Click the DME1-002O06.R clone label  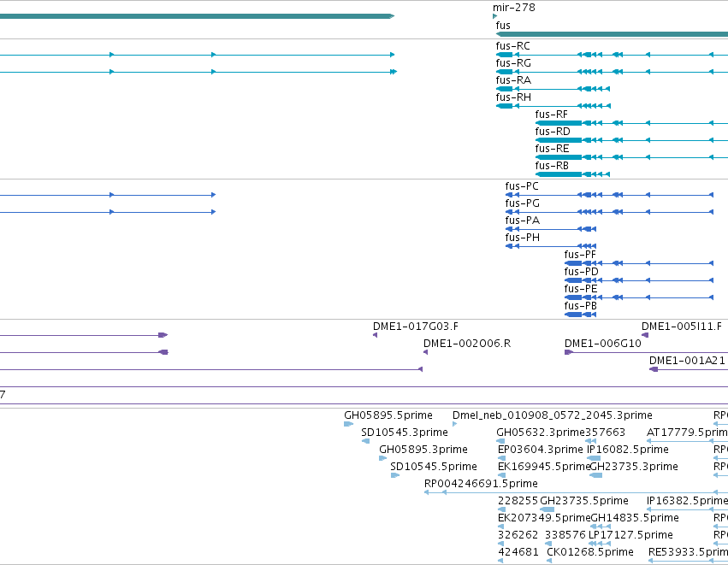[x=467, y=344]
